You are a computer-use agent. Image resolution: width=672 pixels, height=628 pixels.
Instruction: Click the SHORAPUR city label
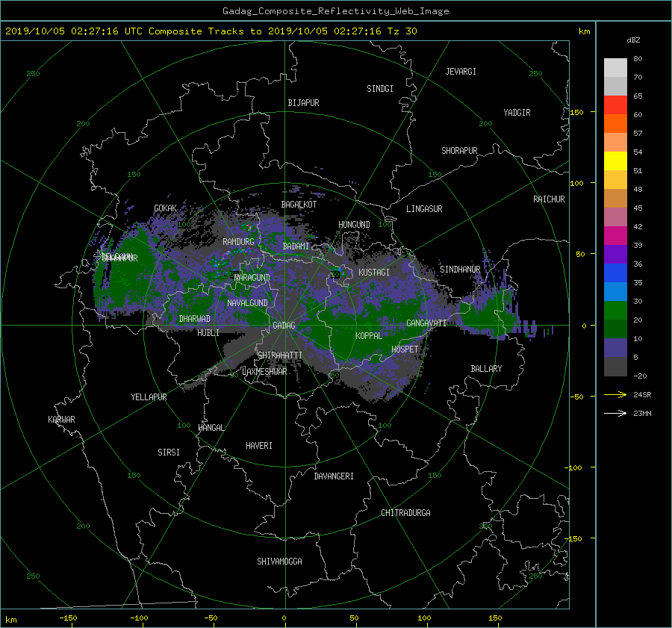tap(459, 151)
